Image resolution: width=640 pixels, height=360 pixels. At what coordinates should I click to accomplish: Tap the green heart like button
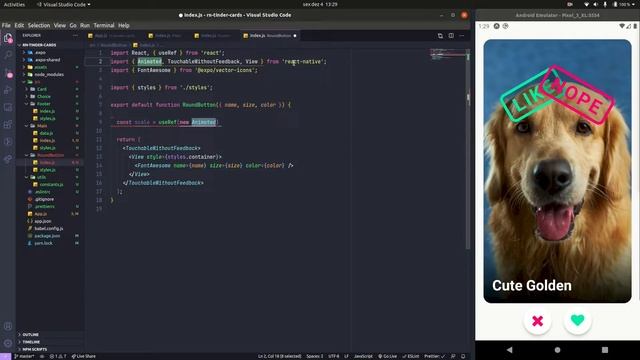point(577,320)
